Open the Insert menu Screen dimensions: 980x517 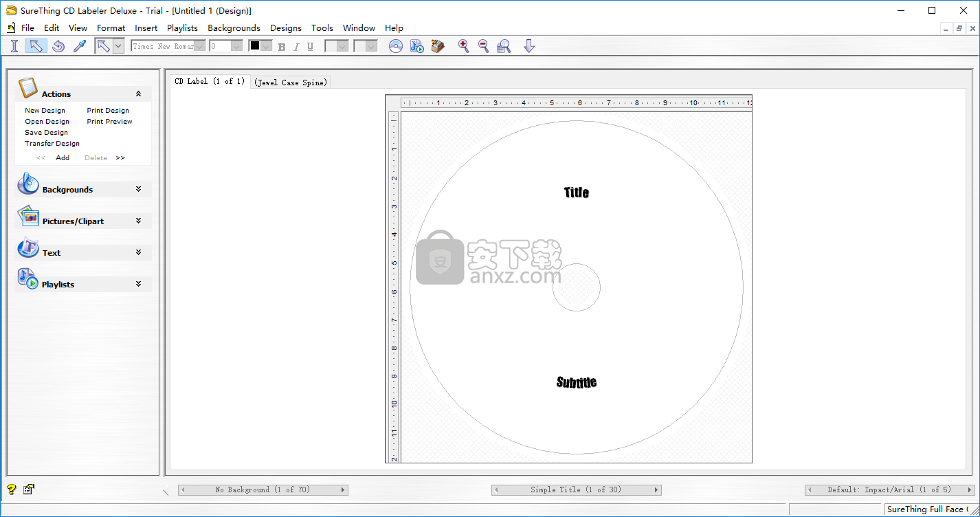pos(146,28)
